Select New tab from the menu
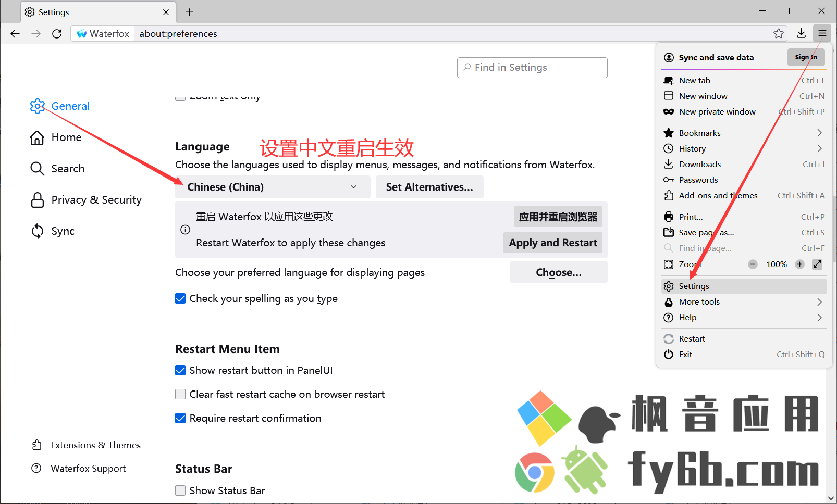Image resolution: width=837 pixels, height=504 pixels. (744, 81)
